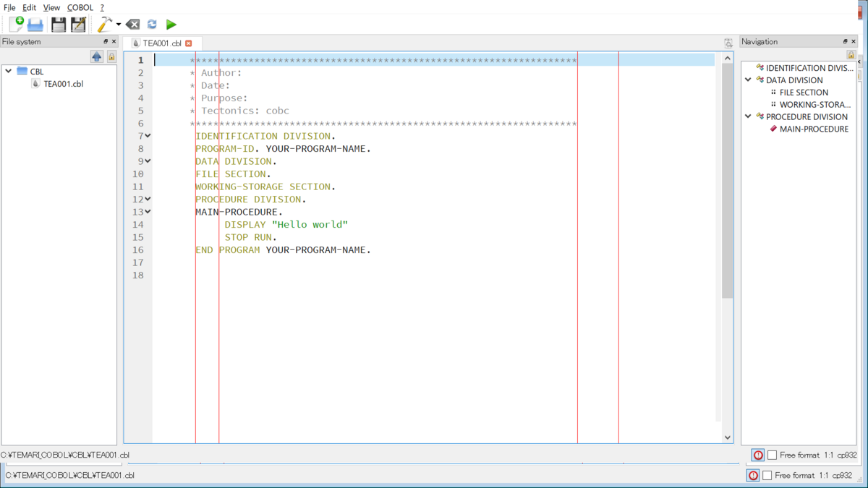
Task: Click cp932 encoding in upper status bar
Action: 847,455
